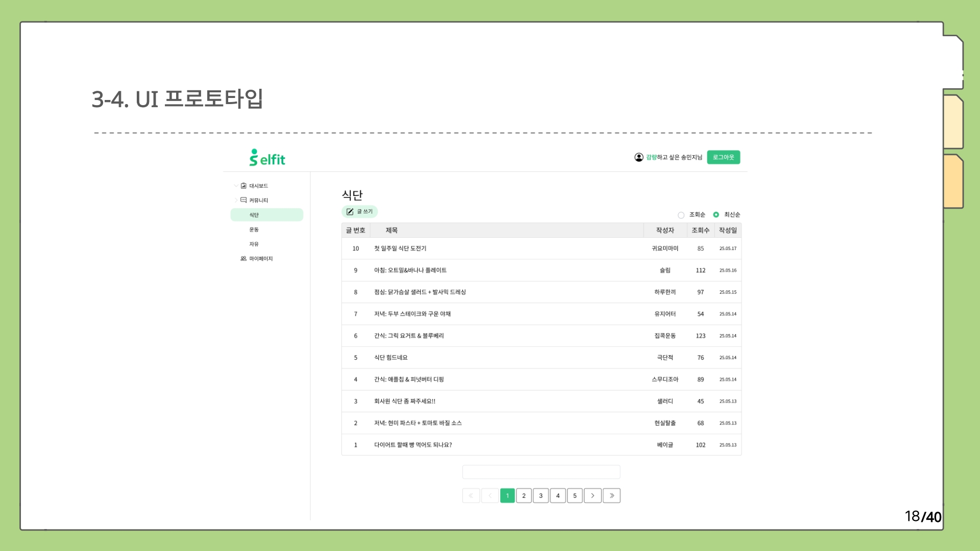Go to first page with double left arrow

471,496
